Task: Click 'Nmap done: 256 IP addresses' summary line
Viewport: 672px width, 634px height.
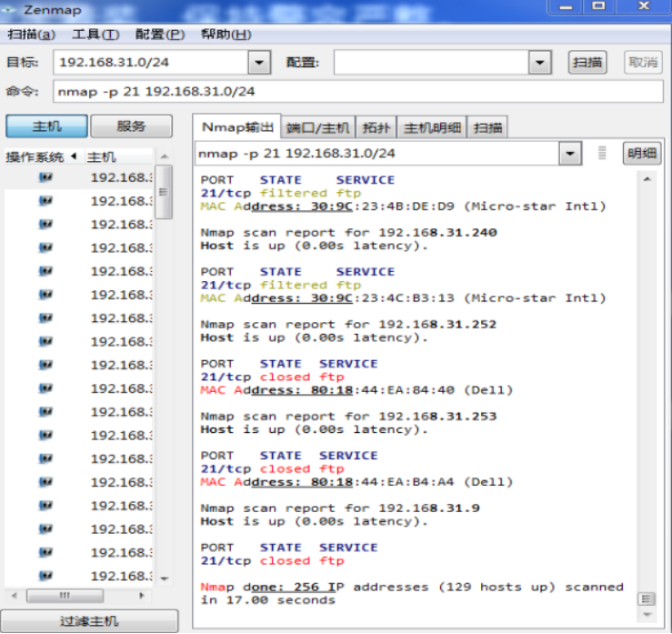Action: click(x=412, y=587)
